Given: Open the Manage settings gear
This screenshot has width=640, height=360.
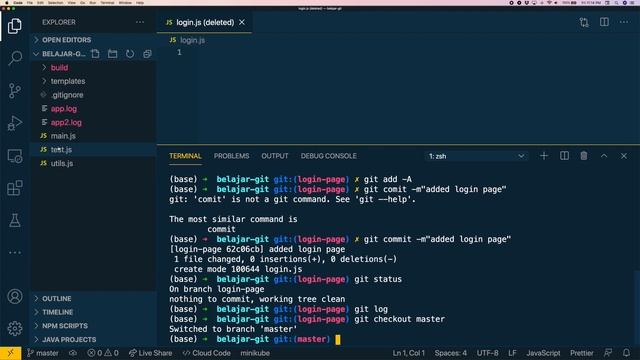Looking at the screenshot, I should [15, 328].
